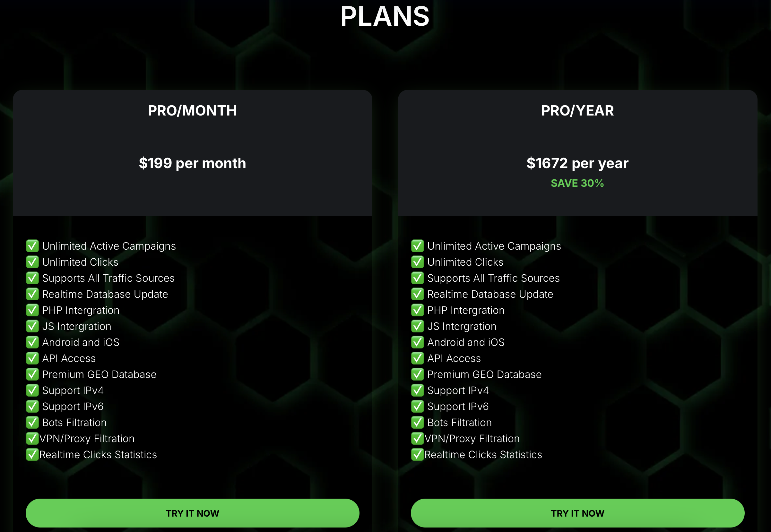Click the checkmark icon next to yearly Unlimited Clicks

click(x=418, y=262)
